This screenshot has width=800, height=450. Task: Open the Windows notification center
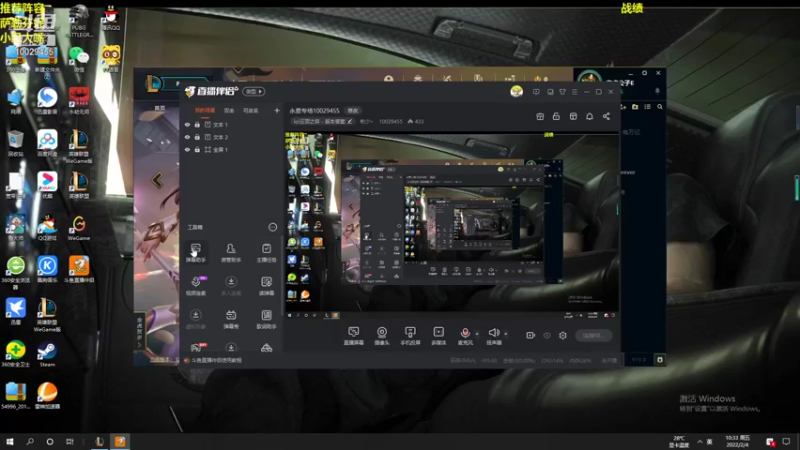(786, 442)
